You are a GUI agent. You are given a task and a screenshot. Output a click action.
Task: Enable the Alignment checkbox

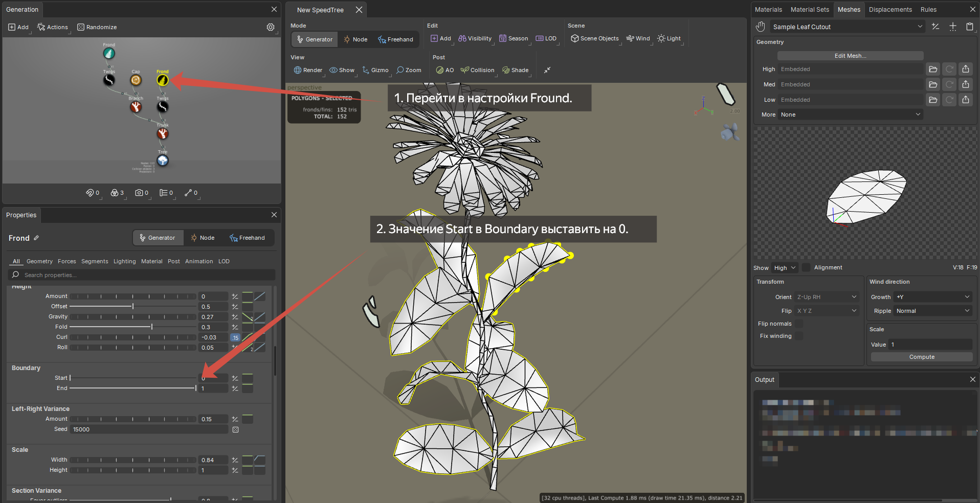[806, 267]
